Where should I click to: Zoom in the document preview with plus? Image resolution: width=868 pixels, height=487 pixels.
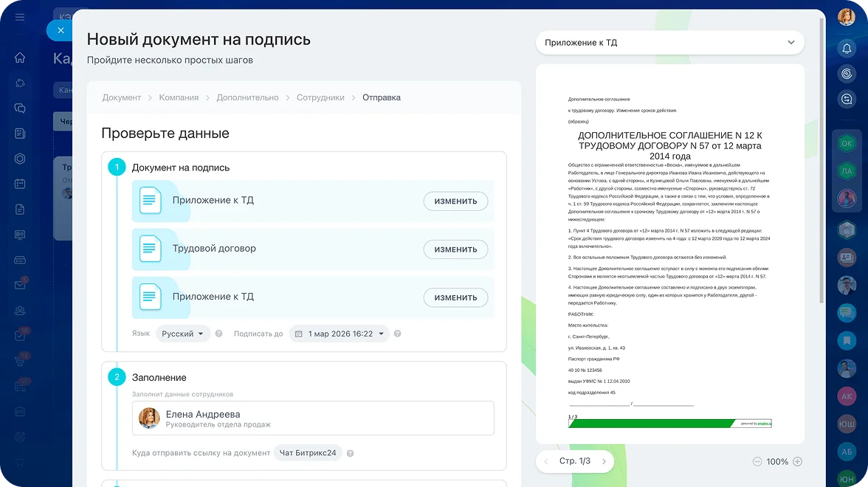coord(798,462)
